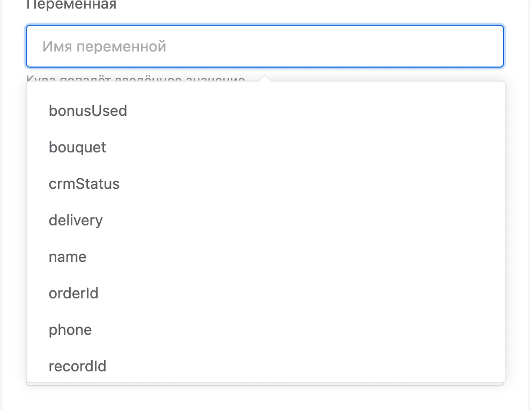
Task: Choose the bouquet variable option
Action: [265, 147]
